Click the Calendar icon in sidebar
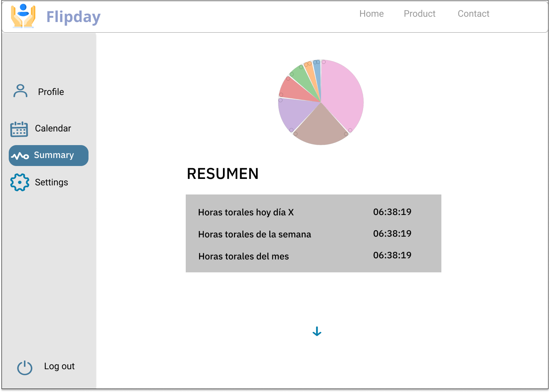Screen dimensions: 550x392 (19, 129)
